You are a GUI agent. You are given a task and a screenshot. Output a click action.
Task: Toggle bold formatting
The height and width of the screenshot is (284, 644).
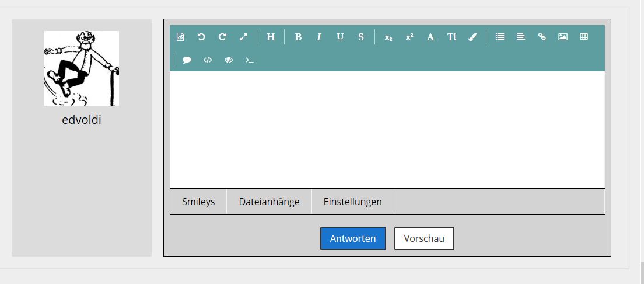pyautogui.click(x=298, y=37)
